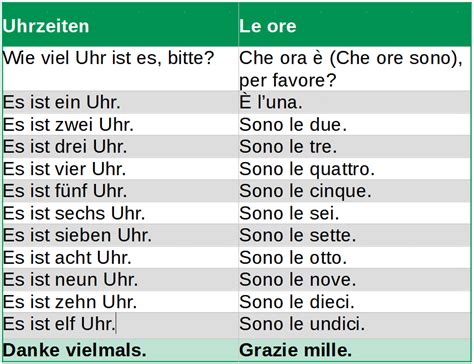Click the cell 'Sono le due.'

click(355, 124)
